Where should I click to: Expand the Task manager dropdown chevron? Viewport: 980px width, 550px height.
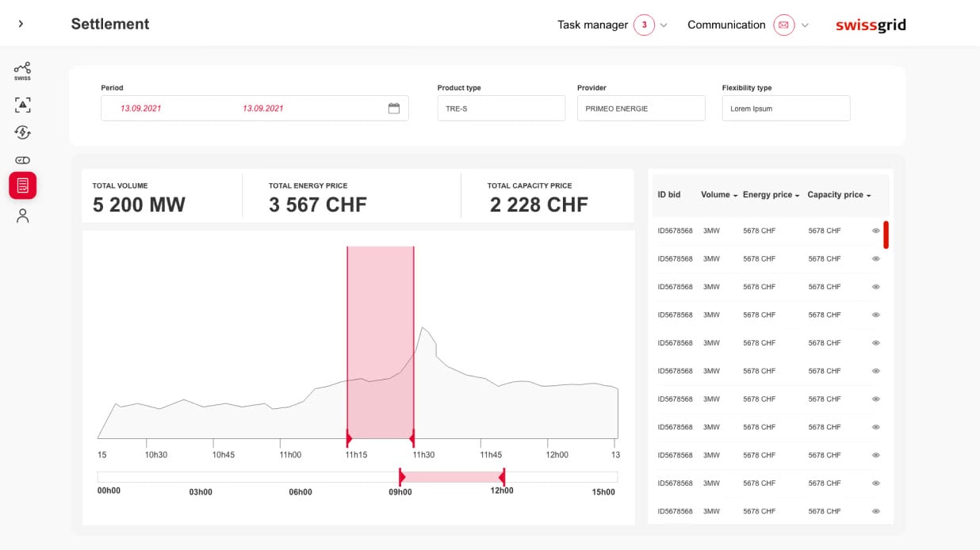click(x=664, y=25)
